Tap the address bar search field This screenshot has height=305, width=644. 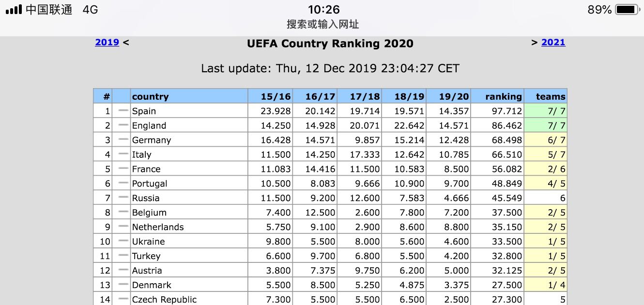click(322, 24)
